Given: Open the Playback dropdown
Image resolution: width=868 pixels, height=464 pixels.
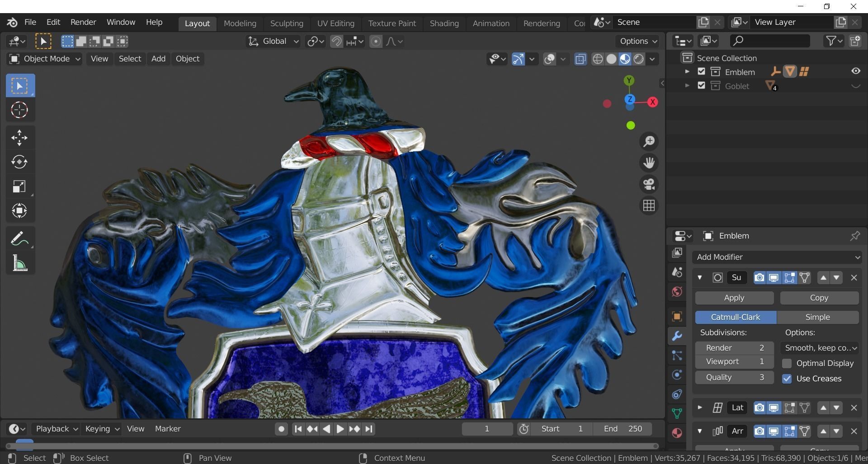Looking at the screenshot, I should point(57,429).
